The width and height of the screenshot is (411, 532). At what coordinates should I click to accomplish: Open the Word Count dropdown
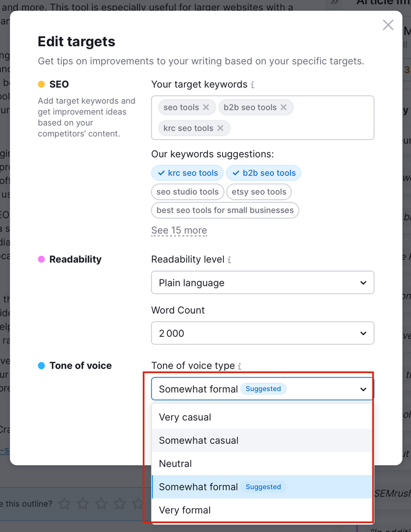click(x=263, y=333)
